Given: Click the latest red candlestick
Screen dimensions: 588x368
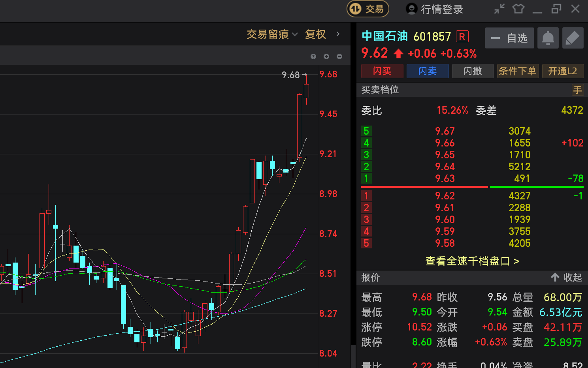Looking at the screenshot, I should [x=306, y=91].
